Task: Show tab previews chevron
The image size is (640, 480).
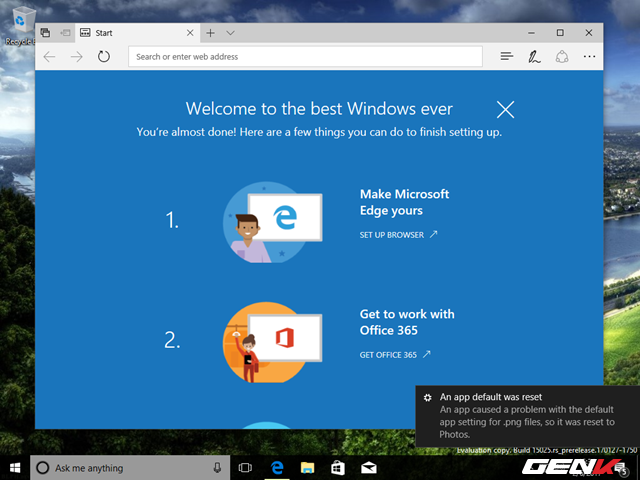Action: coord(230,33)
